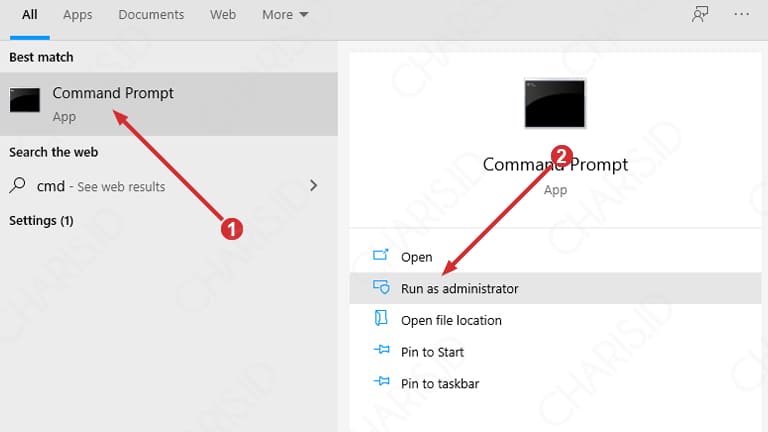Click the large Command Prompt icon in preview pane

coord(555,104)
